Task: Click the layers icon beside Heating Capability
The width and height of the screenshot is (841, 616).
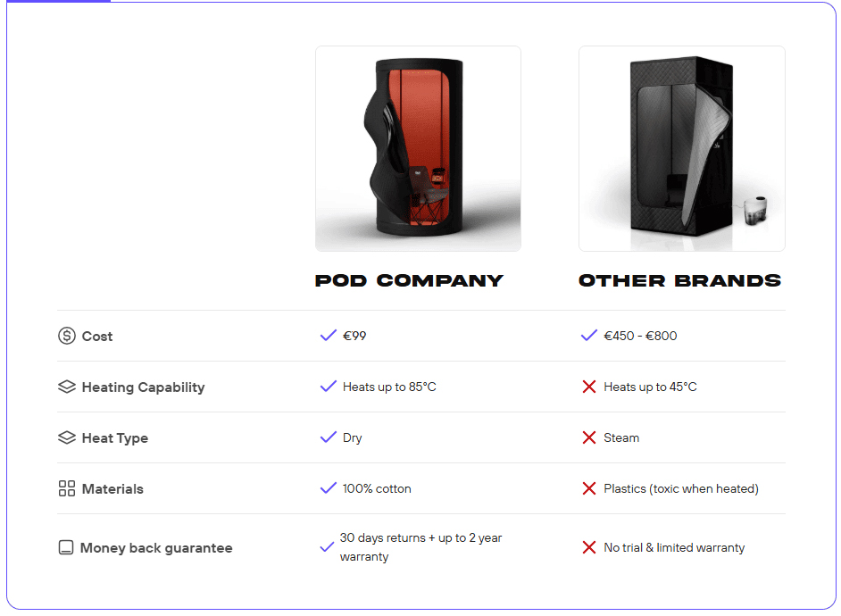Action: coord(67,387)
